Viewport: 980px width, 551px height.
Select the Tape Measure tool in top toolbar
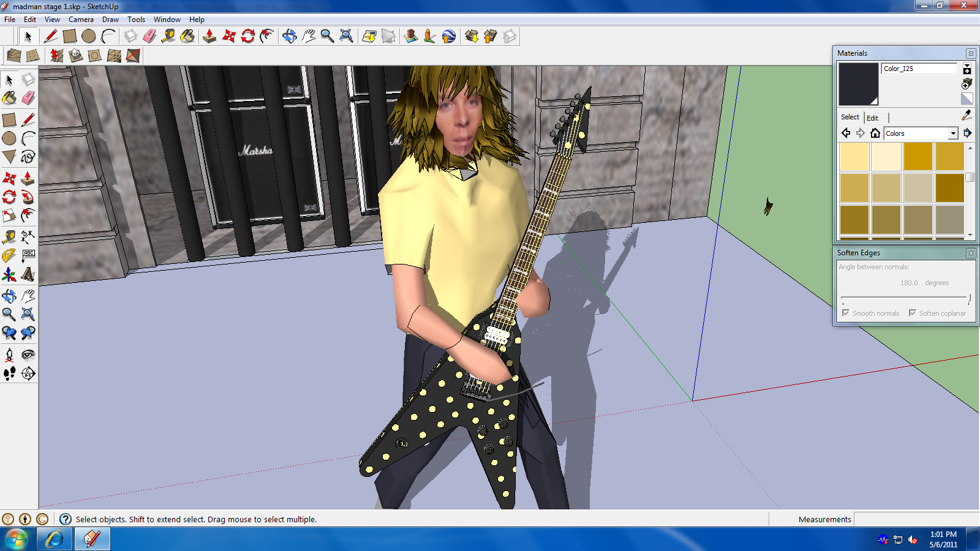[x=168, y=37]
